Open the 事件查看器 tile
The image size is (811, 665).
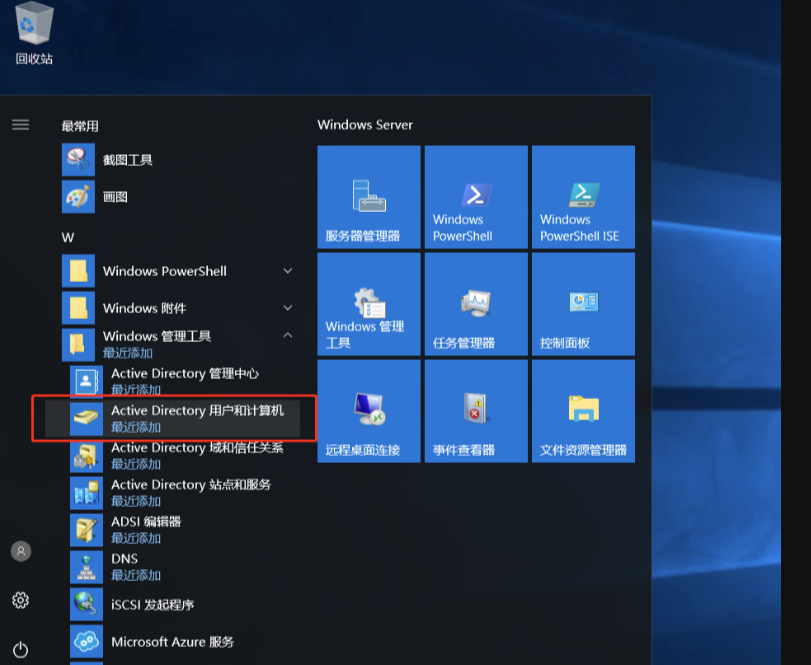tap(476, 411)
